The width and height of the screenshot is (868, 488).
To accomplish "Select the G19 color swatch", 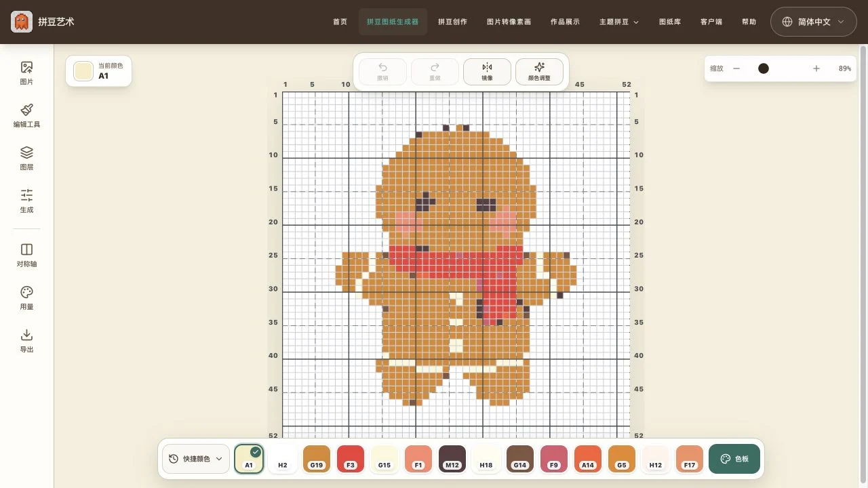I will pos(317,459).
